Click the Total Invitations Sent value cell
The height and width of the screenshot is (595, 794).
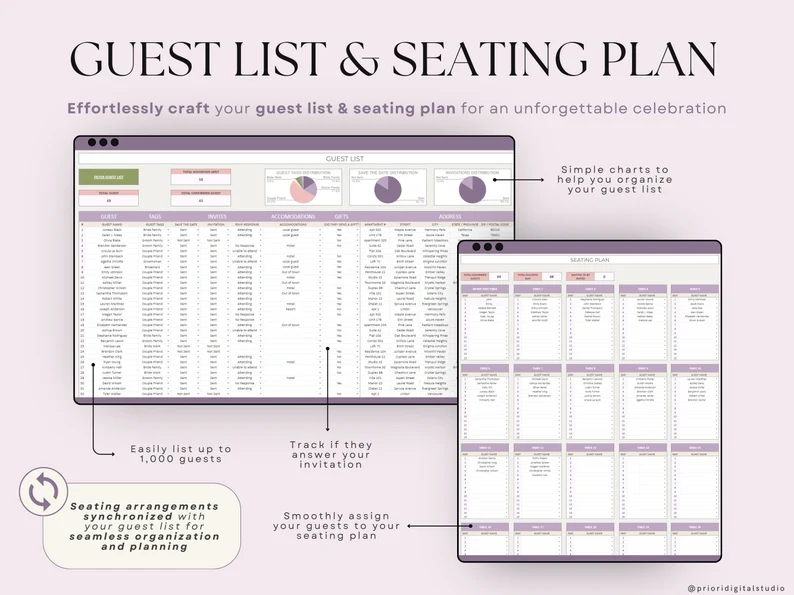[x=202, y=180]
